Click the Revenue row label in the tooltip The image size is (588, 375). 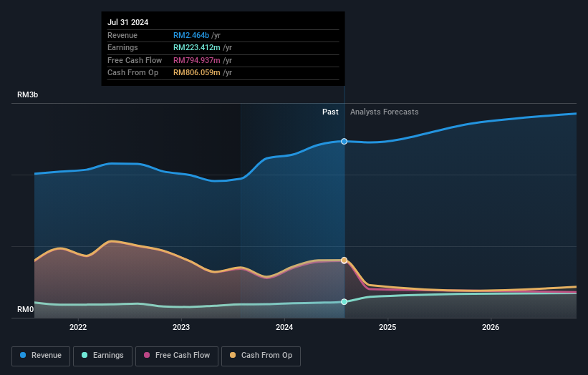[122, 35]
